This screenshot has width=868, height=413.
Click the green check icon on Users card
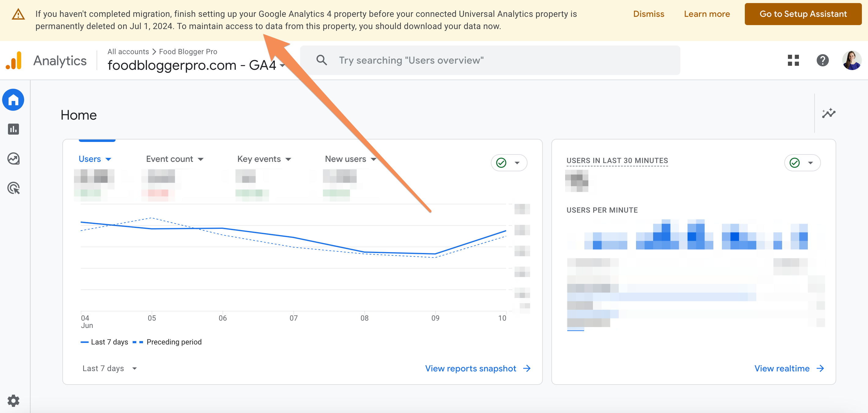tap(501, 163)
